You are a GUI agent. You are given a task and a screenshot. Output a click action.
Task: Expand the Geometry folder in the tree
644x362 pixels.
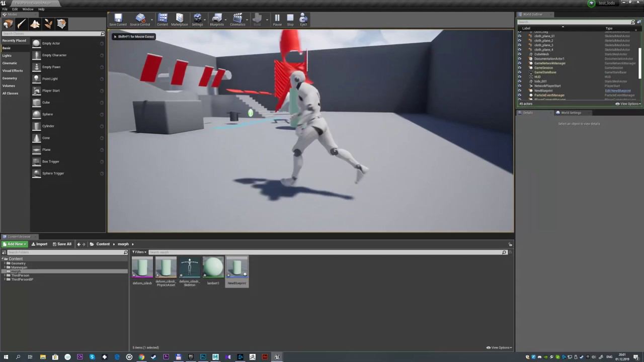5,263
